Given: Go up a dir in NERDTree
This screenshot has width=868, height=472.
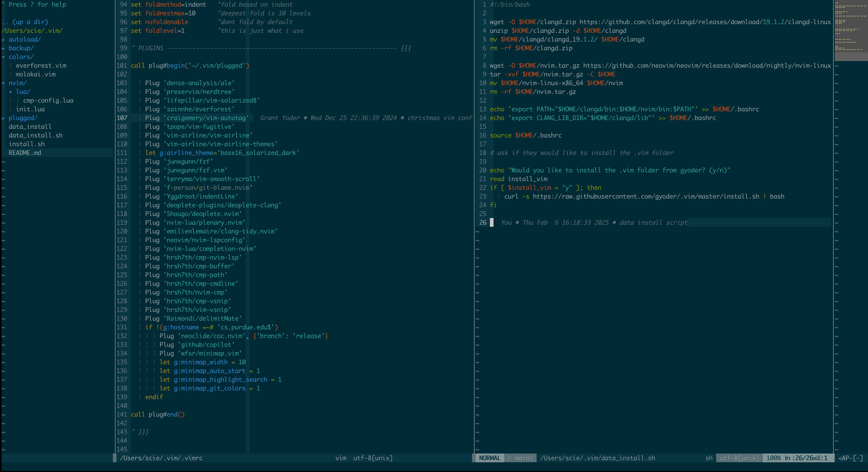Looking at the screenshot, I should tap(25, 22).
